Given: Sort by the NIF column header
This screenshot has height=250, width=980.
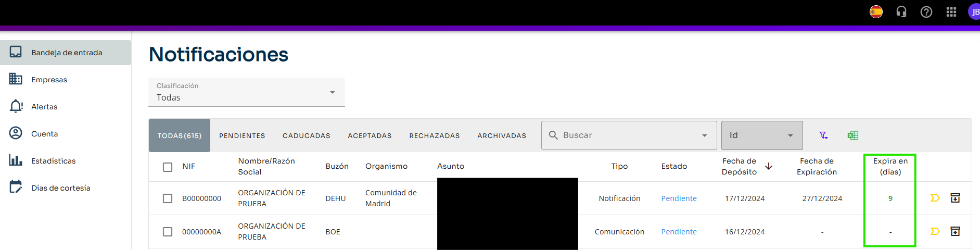Looking at the screenshot, I should [x=188, y=166].
